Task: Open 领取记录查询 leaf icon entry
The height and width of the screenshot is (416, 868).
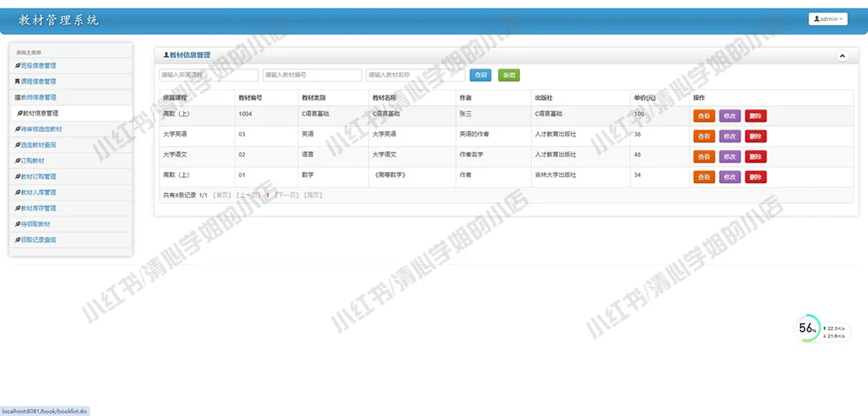Action: tap(36, 240)
